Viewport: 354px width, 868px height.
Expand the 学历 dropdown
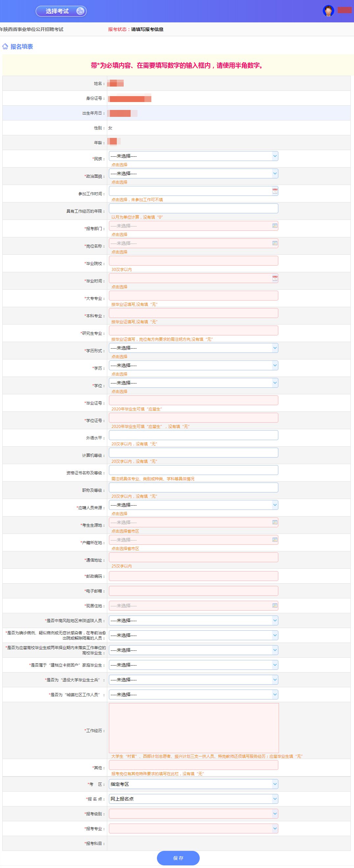pos(193,366)
